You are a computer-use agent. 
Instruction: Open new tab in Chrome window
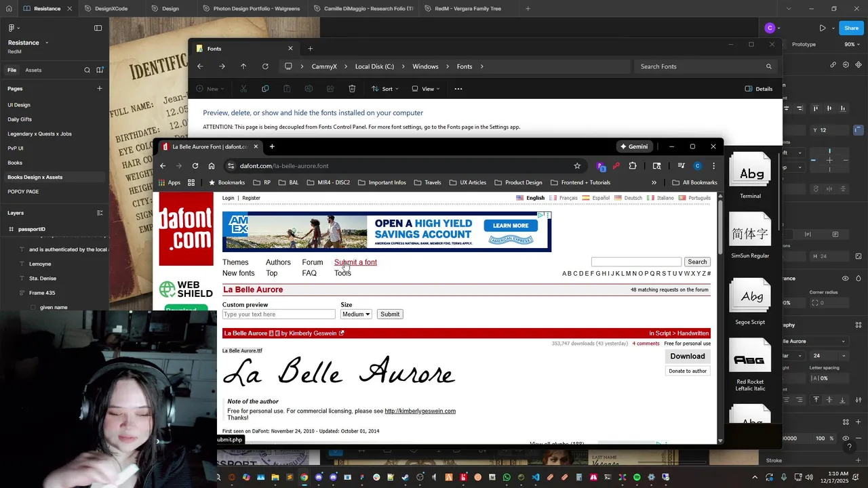[272, 146]
